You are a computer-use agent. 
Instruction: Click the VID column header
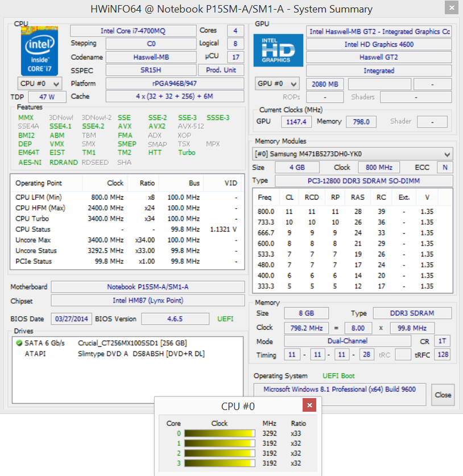(x=231, y=183)
